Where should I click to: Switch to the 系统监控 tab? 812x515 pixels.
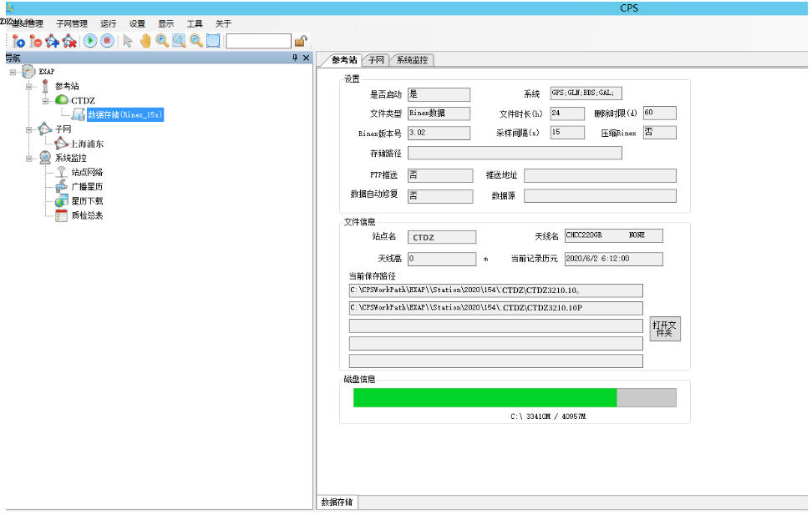tap(412, 60)
